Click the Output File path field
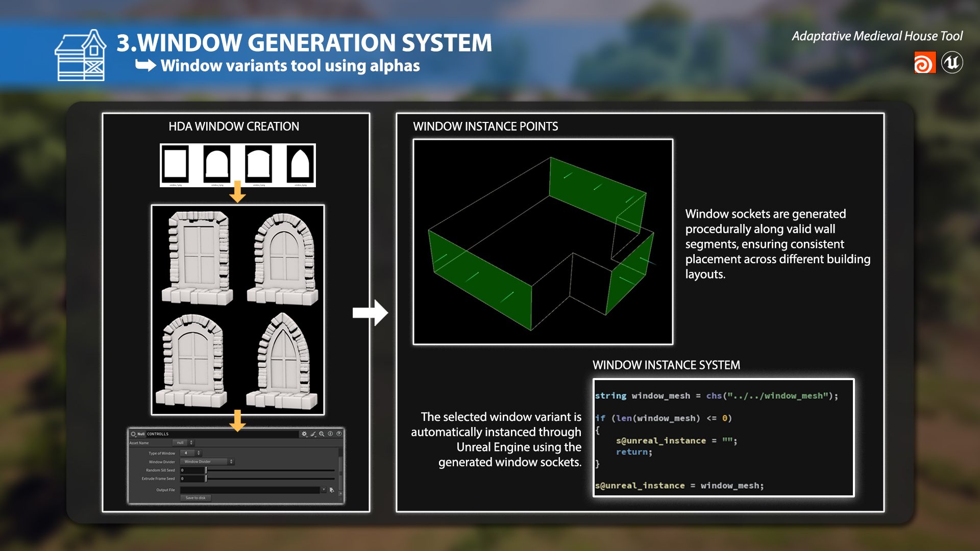The height and width of the screenshot is (551, 980). pos(250,490)
